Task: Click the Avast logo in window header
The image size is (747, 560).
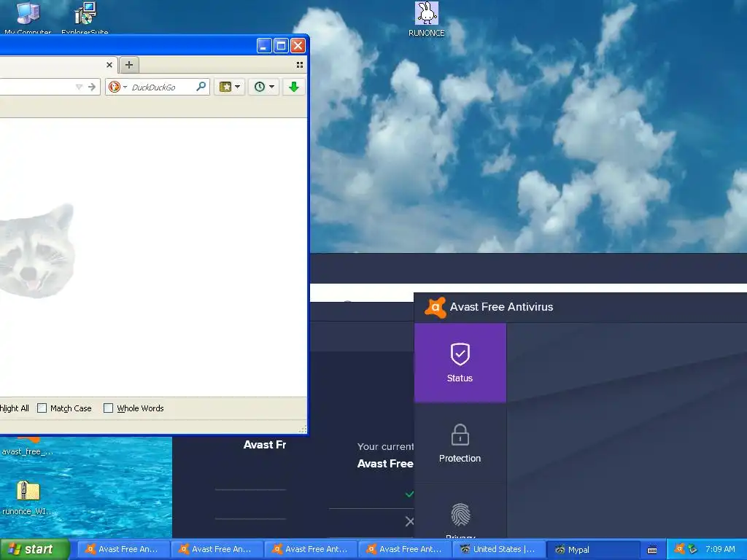Action: tap(435, 307)
